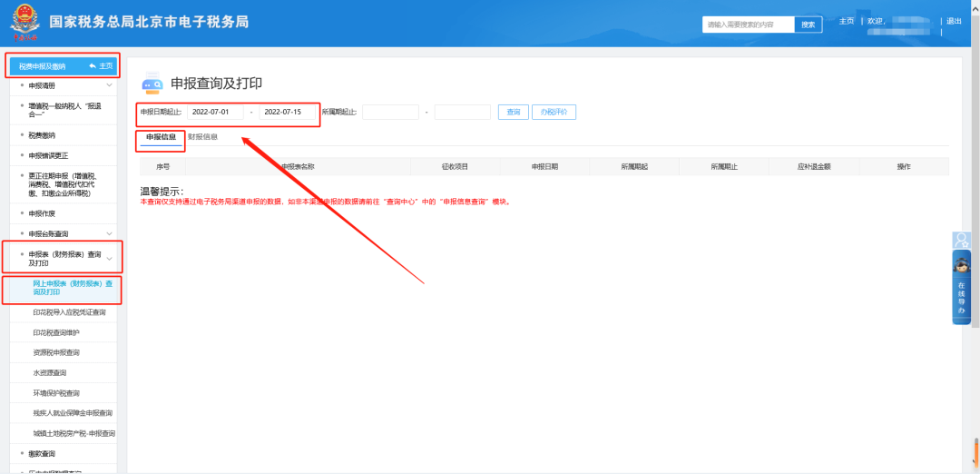Select 网上申报表(财务报表)查询及打印 submenu item
980x474 pixels.
point(73,288)
